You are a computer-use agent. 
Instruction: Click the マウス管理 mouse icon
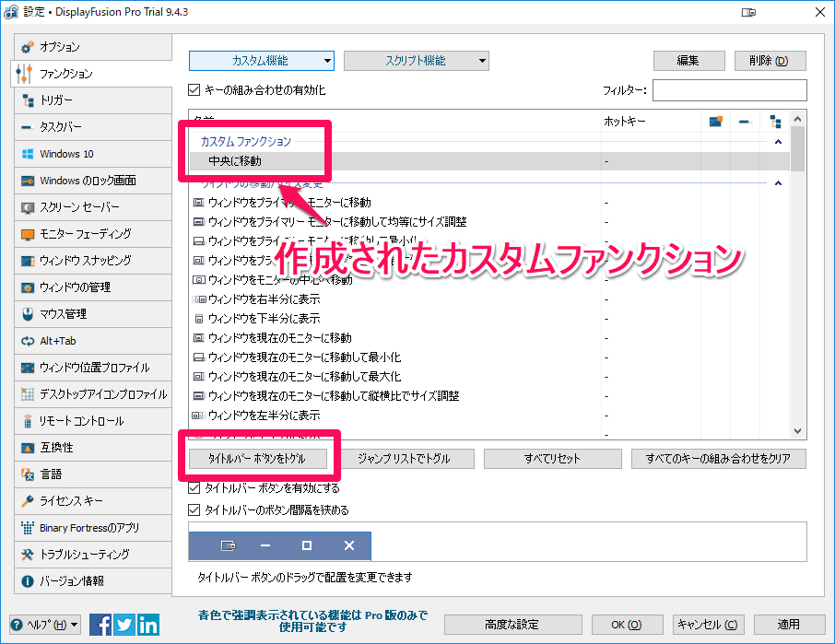click(x=28, y=314)
